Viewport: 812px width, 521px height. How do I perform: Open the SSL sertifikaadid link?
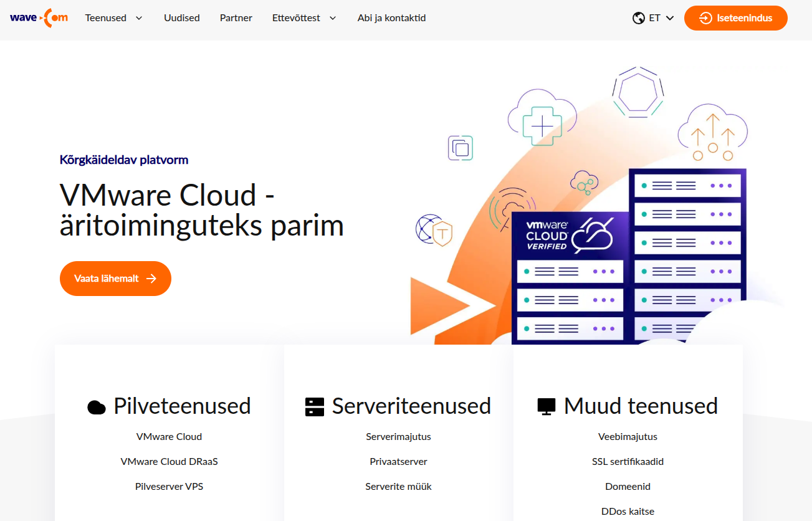click(628, 462)
